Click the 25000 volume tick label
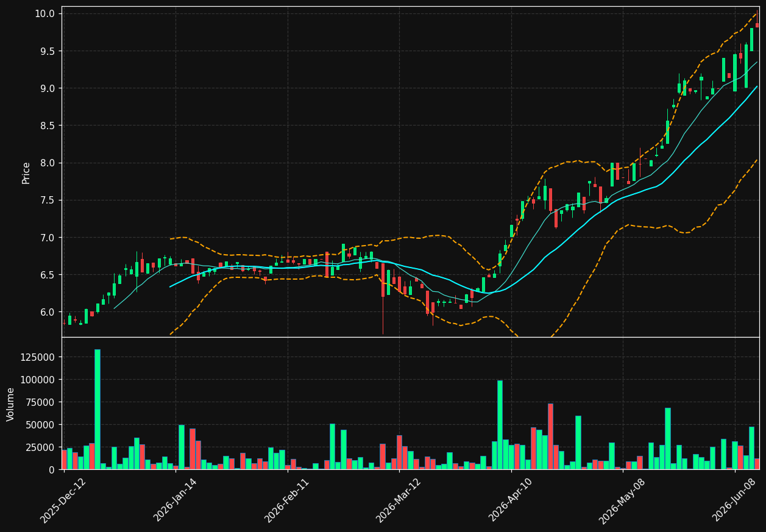The image size is (766, 532). (x=40, y=447)
